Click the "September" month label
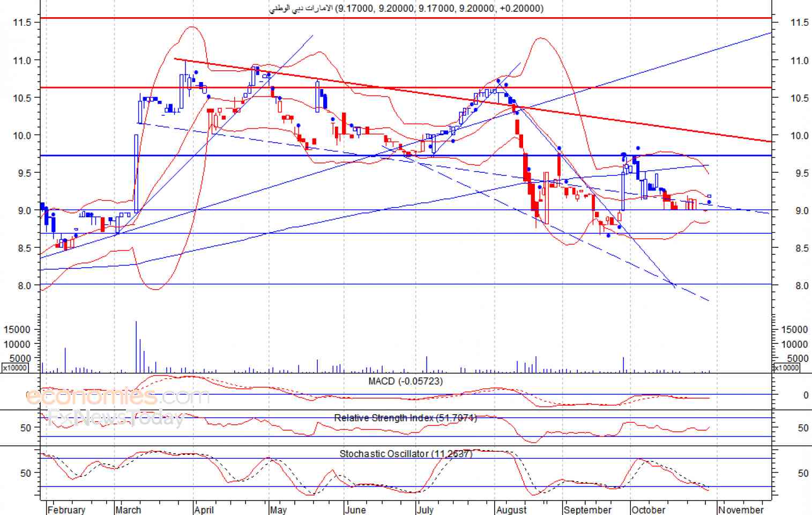 pos(587,510)
